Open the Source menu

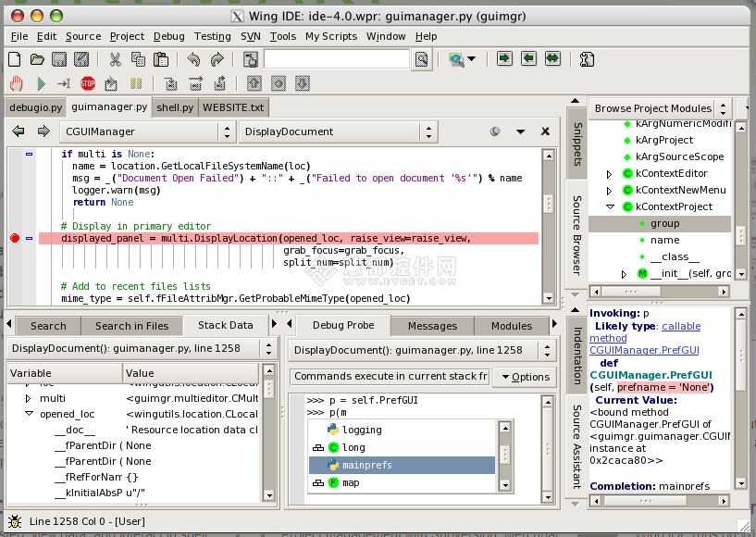(x=83, y=36)
